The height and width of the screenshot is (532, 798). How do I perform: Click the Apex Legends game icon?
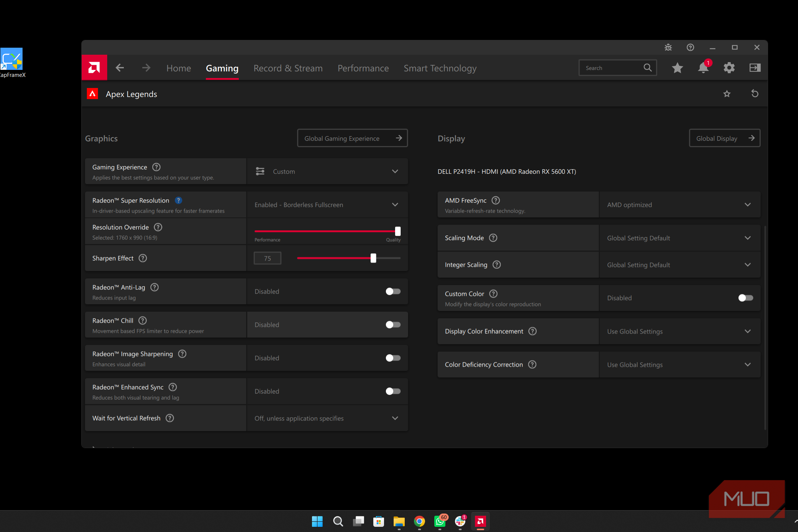tap(92, 94)
